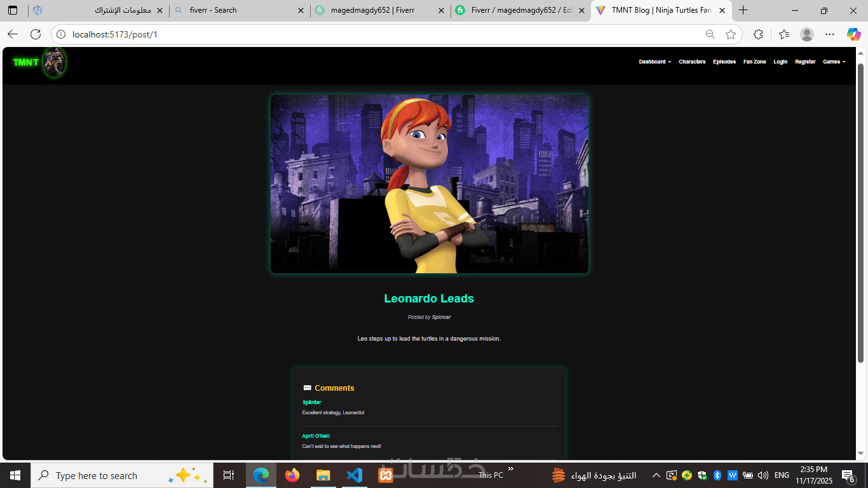Click Register in the navigation bar

click(x=805, y=62)
